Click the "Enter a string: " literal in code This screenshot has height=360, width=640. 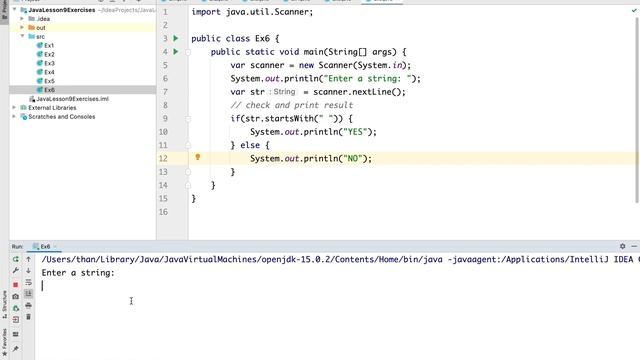tap(367, 78)
